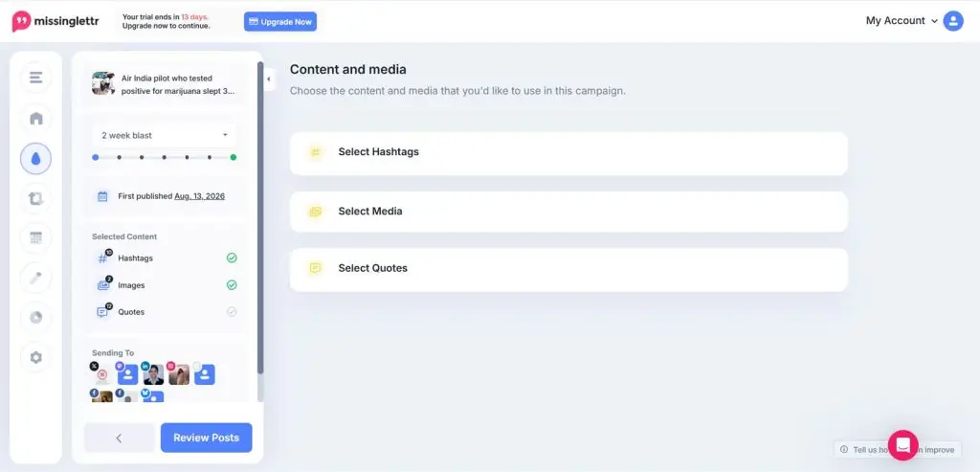
Task: Open the My Account dropdown
Action: point(902,21)
